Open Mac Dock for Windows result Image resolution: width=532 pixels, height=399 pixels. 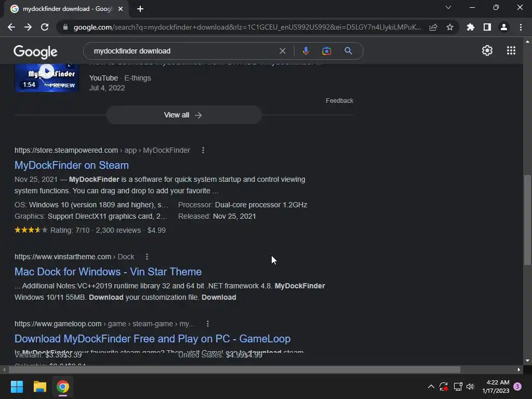[x=108, y=272]
